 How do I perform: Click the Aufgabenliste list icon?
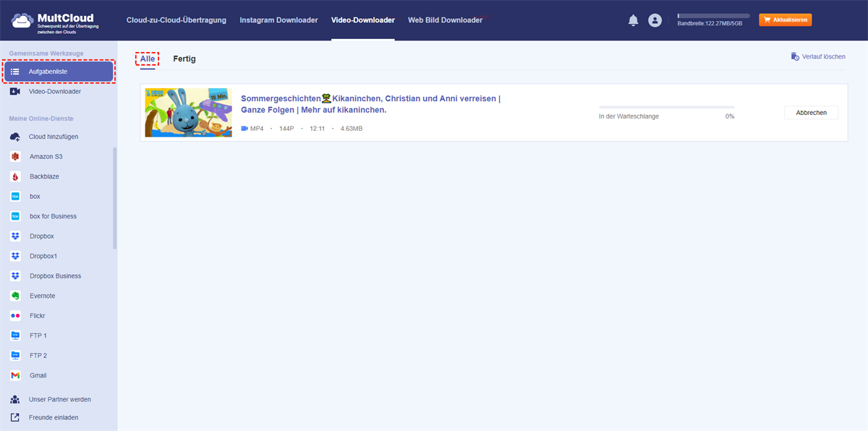click(x=15, y=72)
